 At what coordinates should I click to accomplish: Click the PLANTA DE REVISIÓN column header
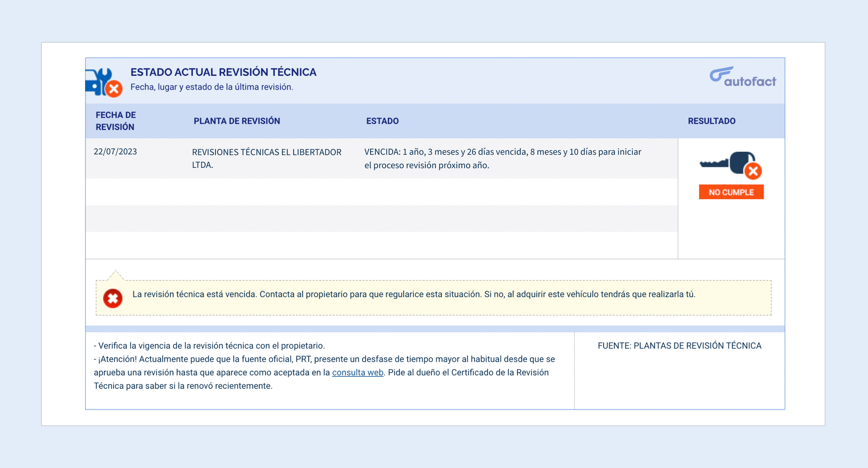pyautogui.click(x=236, y=121)
